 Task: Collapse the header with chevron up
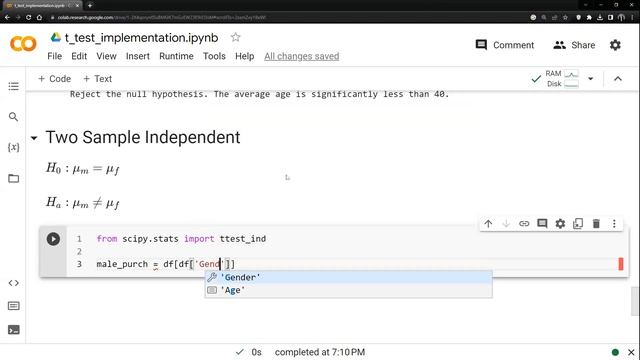tap(618, 79)
